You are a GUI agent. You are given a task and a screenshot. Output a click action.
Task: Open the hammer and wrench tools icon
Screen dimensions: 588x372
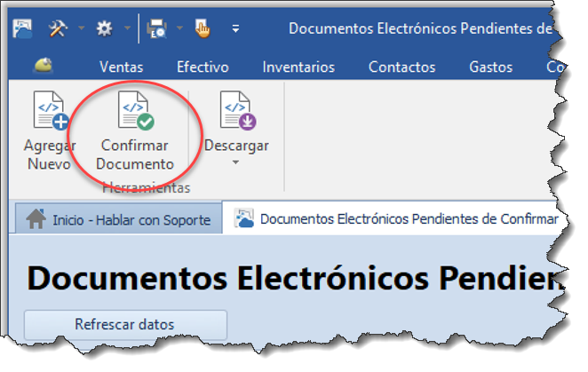(58, 28)
